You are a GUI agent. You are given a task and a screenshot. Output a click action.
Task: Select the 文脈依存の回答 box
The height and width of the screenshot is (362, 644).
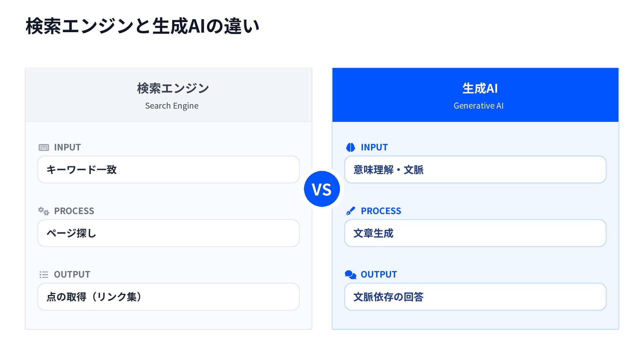coord(475,297)
